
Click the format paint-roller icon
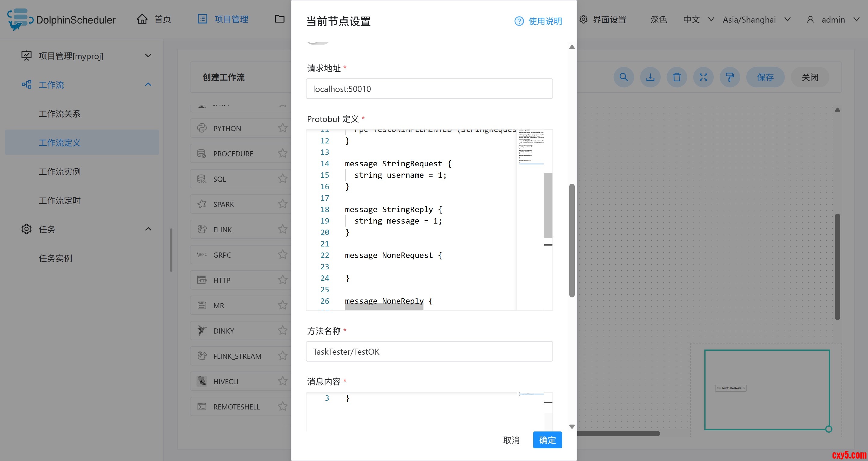[x=730, y=77]
